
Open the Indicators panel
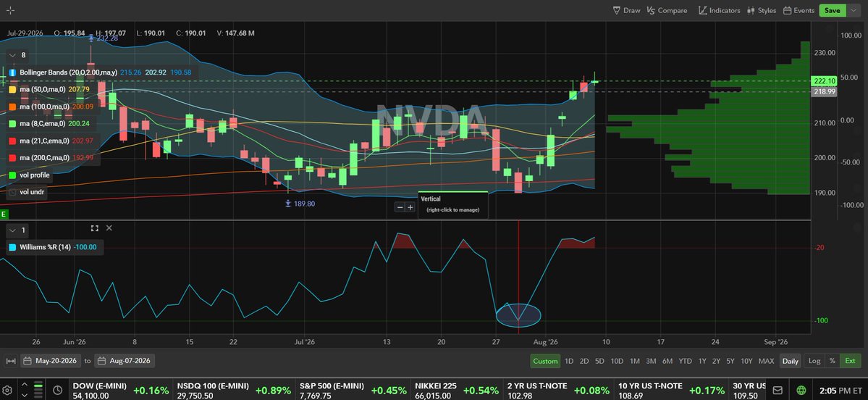click(719, 10)
